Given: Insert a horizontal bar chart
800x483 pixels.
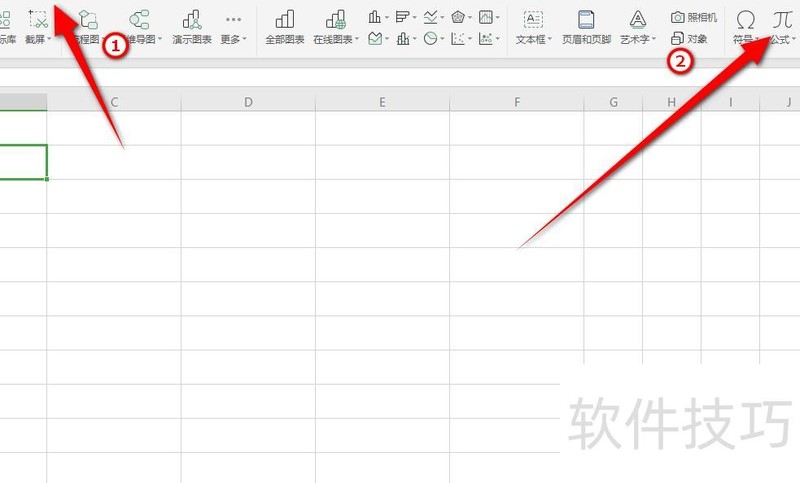Looking at the screenshot, I should 403,17.
